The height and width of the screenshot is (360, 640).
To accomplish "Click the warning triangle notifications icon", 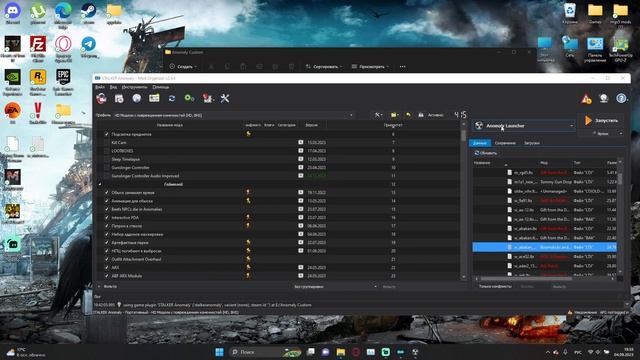I will coord(586,98).
